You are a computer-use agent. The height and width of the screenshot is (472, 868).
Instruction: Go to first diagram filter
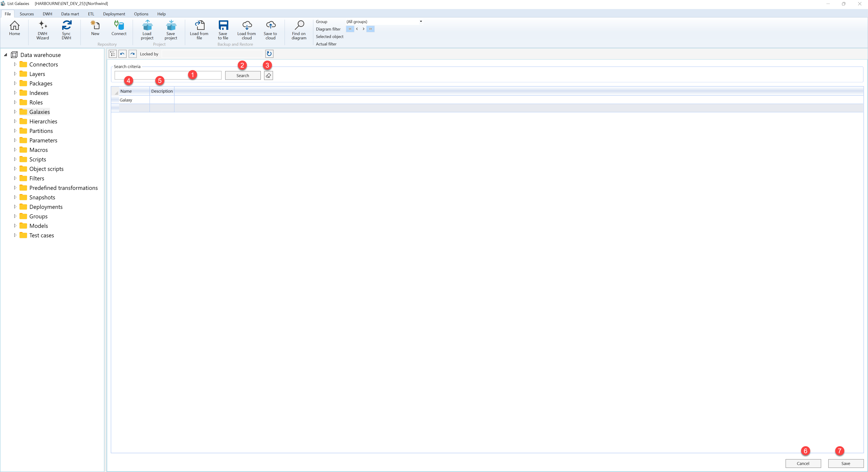(x=350, y=29)
